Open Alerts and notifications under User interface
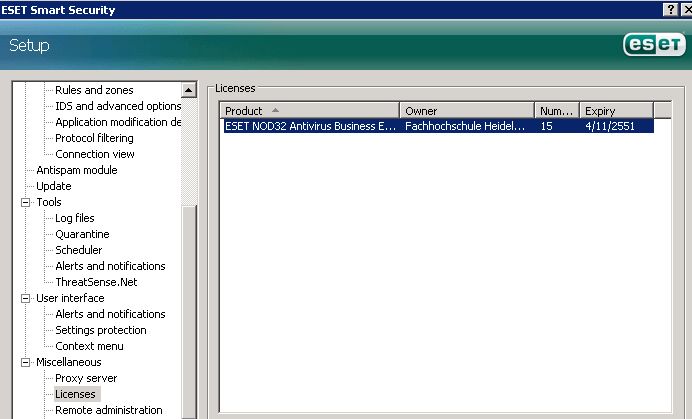This screenshot has width=692, height=419. (110, 314)
